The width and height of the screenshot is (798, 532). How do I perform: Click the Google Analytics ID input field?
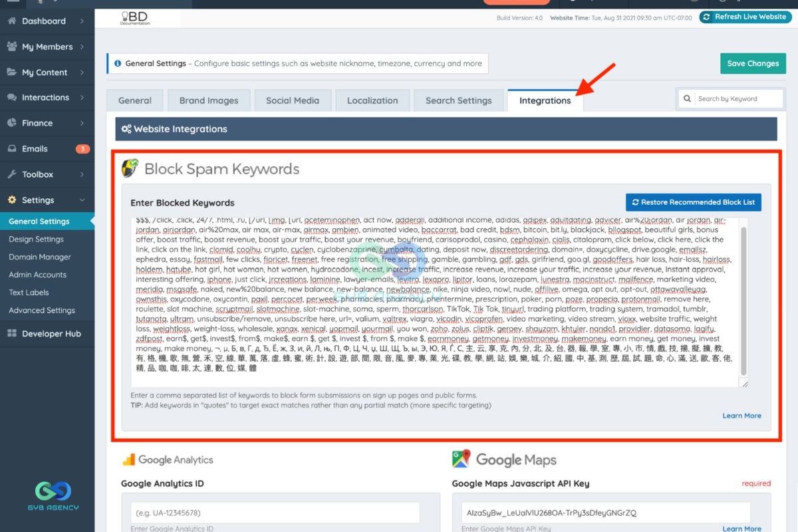[x=275, y=513]
